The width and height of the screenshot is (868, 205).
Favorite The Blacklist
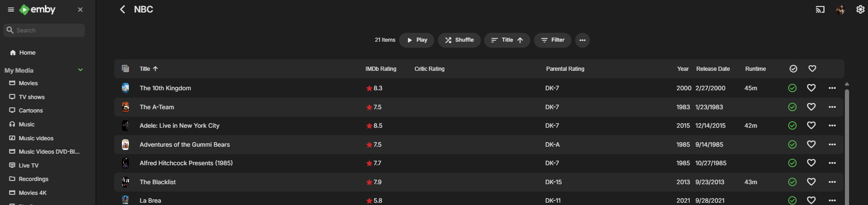tap(811, 182)
